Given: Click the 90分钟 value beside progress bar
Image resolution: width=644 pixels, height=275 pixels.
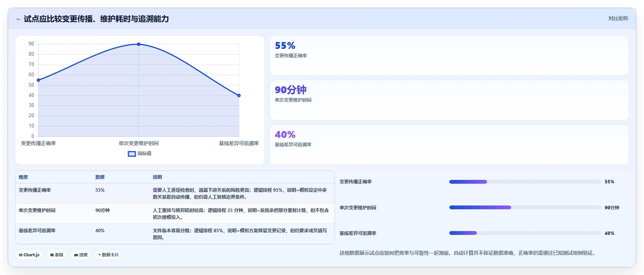Looking at the screenshot, I should click(x=612, y=208).
